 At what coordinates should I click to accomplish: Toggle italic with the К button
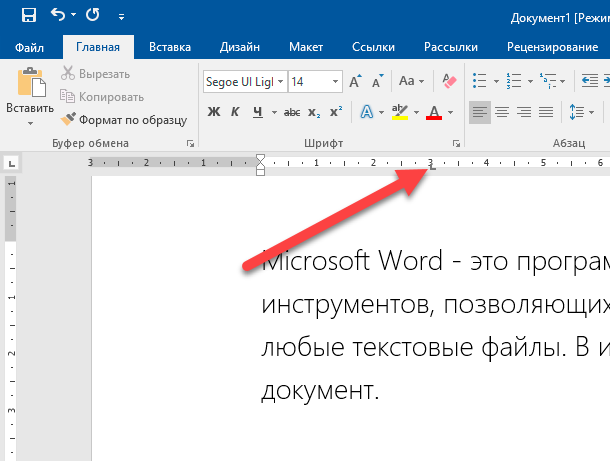pos(235,112)
